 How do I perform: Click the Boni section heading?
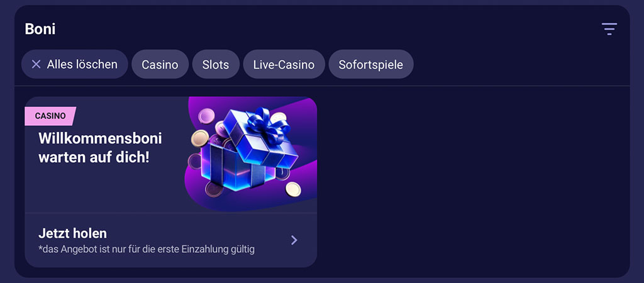click(x=40, y=29)
